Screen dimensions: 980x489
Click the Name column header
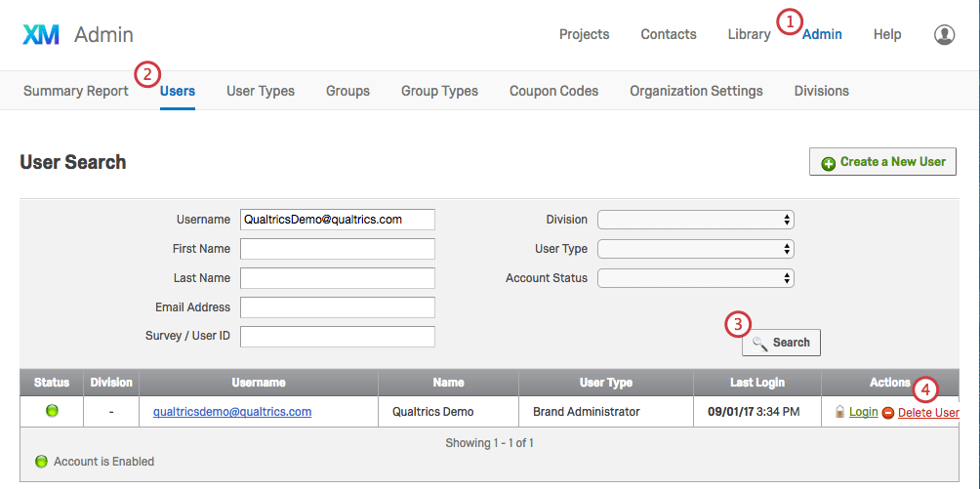(449, 382)
